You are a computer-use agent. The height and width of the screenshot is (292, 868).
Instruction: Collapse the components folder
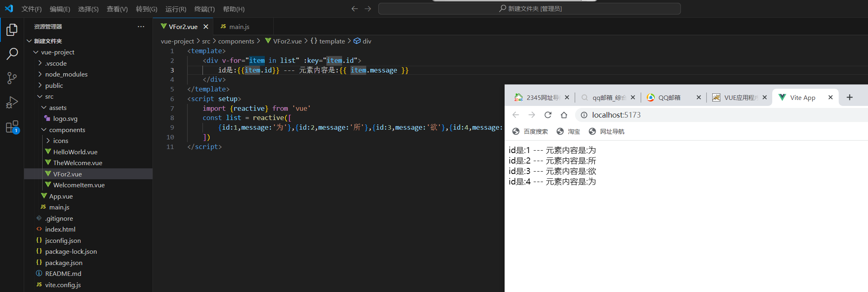click(44, 130)
